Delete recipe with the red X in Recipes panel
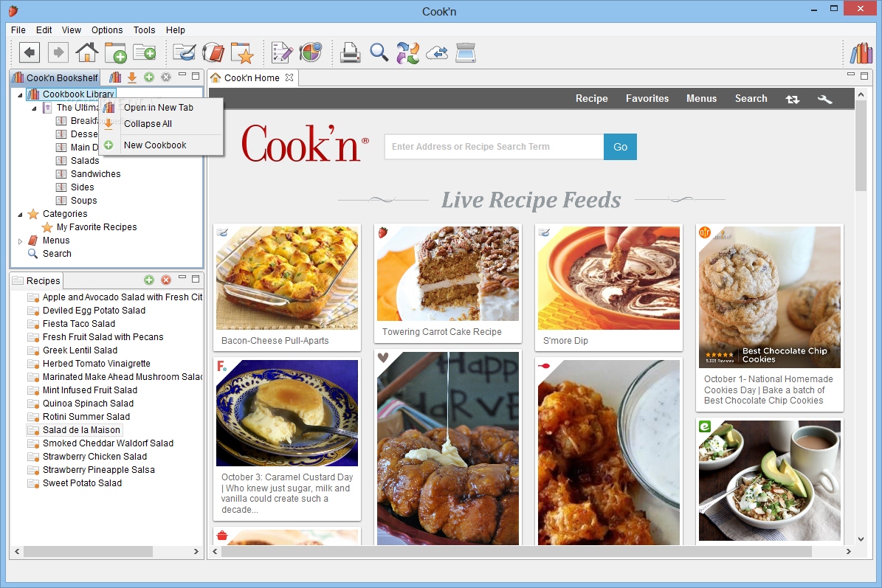 pyautogui.click(x=166, y=280)
